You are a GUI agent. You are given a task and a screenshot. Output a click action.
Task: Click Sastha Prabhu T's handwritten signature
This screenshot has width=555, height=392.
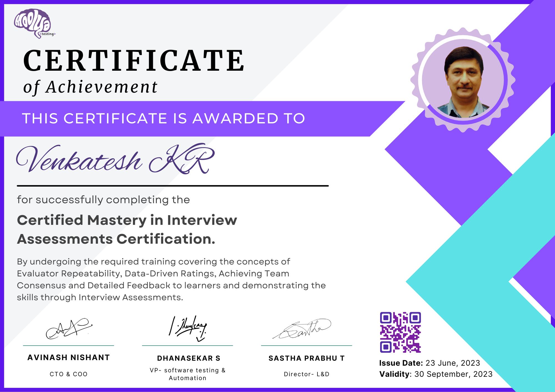pos(302,329)
